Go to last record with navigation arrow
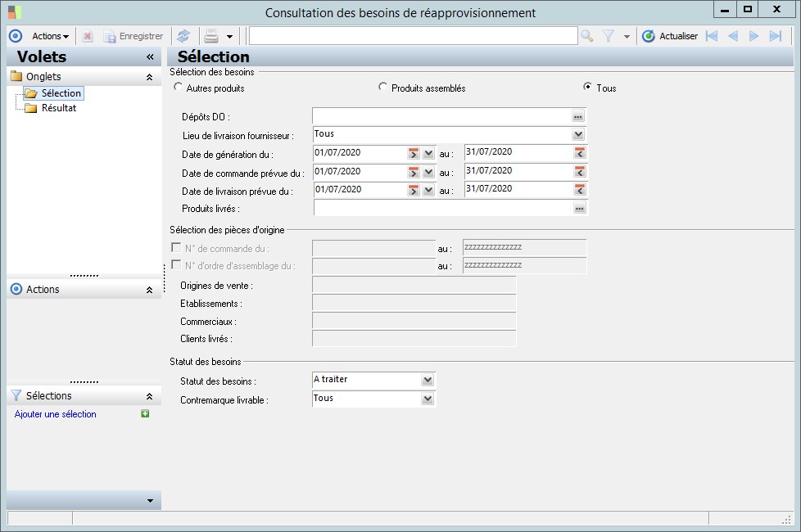The width and height of the screenshot is (801, 532). 775,36
